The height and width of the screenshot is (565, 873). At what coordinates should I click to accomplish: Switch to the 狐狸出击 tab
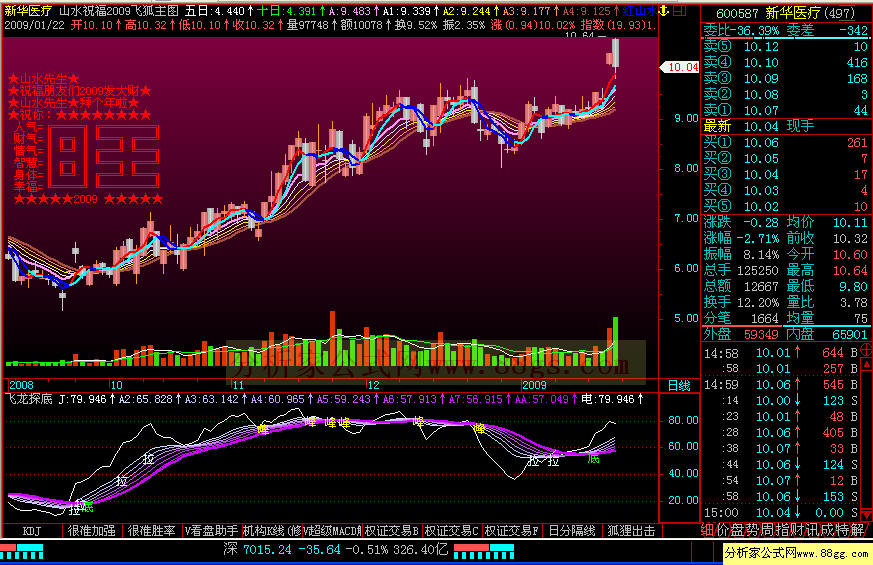point(631,531)
